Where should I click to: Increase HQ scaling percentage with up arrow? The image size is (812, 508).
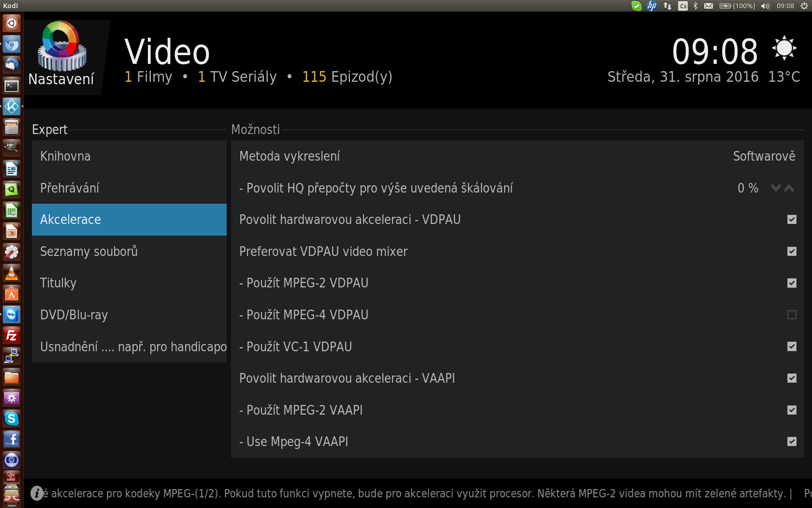pyautogui.click(x=789, y=188)
